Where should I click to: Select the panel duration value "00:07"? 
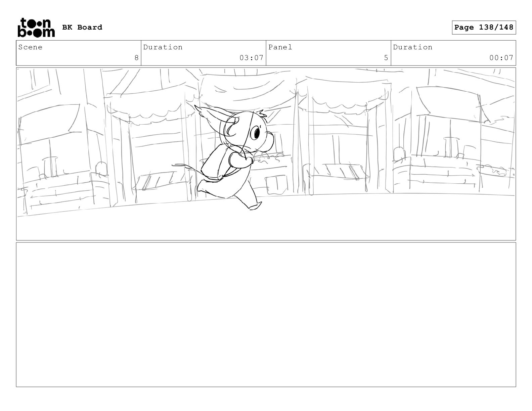501,58
